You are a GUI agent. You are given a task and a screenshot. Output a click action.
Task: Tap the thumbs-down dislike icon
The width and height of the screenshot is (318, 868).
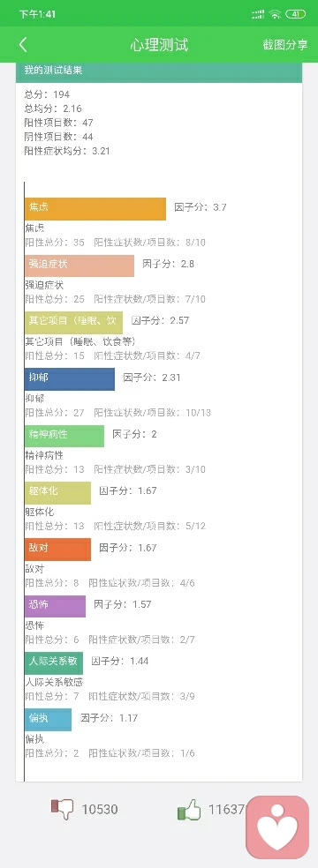tap(62, 809)
